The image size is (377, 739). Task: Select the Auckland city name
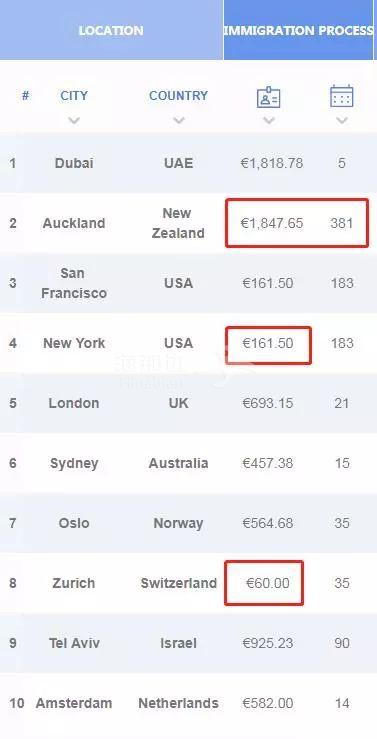[74, 223]
